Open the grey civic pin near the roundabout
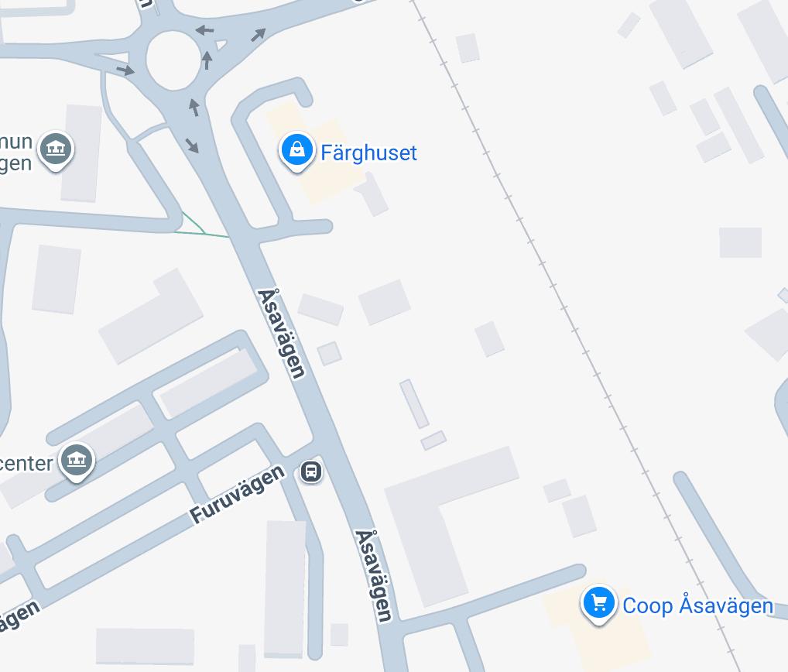This screenshot has height=672, width=788. [x=56, y=149]
